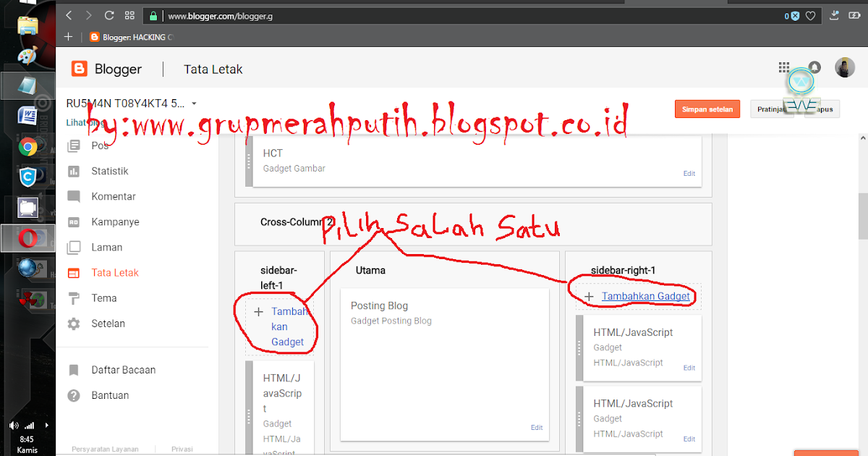Open File Explorer from the taskbar

pos(28,26)
